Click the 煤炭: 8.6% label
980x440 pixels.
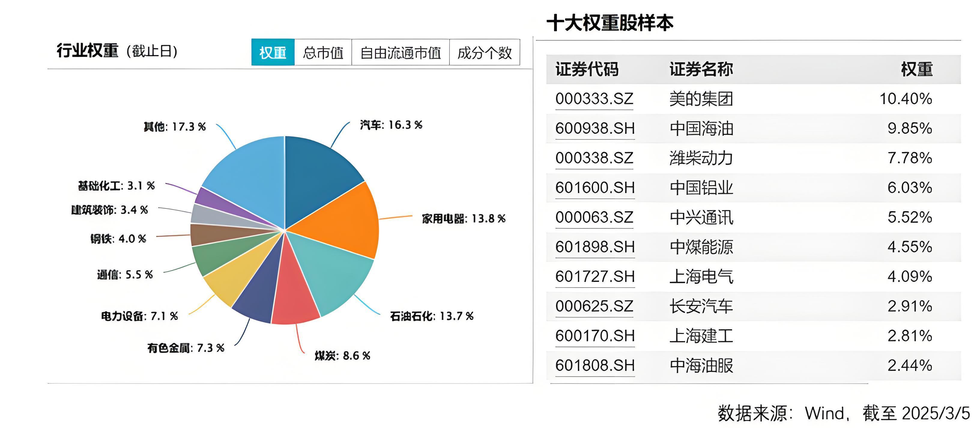coord(342,356)
